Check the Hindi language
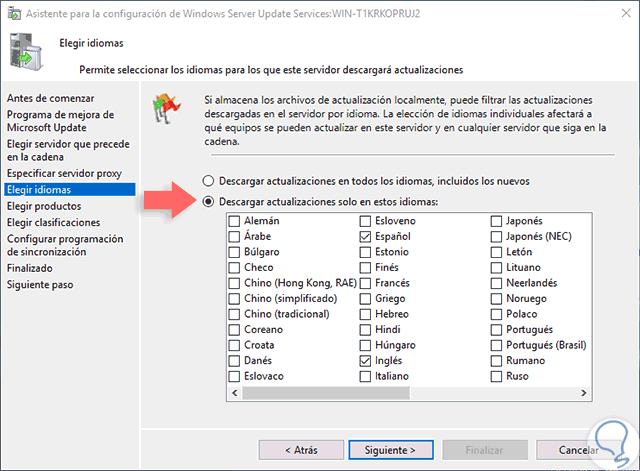 coord(365,330)
